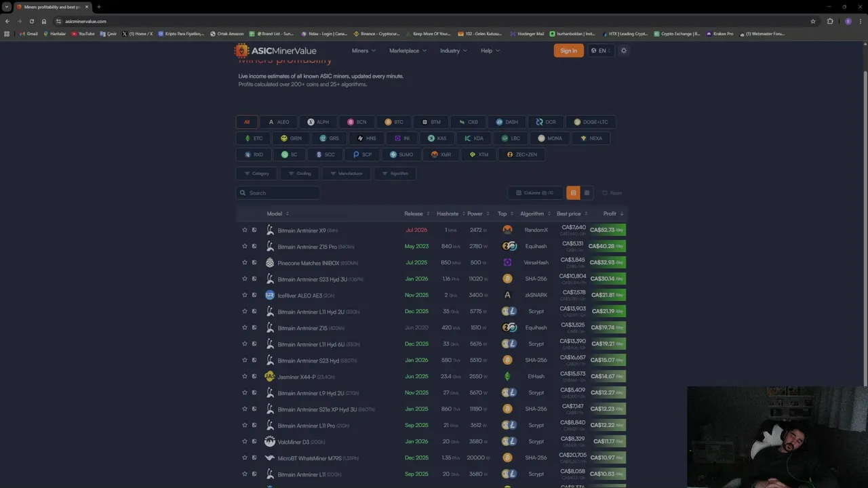Filter miners by ZEC+ZEN coins
The image size is (868, 488).
point(522,155)
